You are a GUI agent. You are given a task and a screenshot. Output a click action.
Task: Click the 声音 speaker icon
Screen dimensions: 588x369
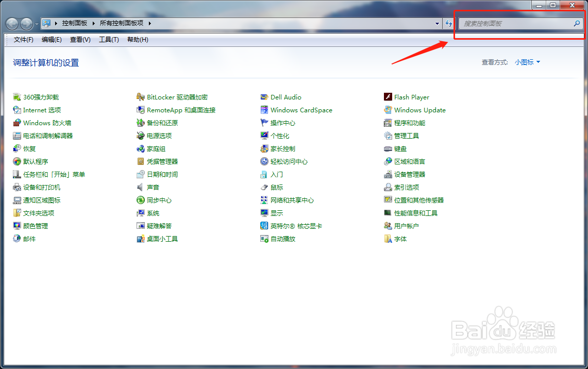coord(141,187)
